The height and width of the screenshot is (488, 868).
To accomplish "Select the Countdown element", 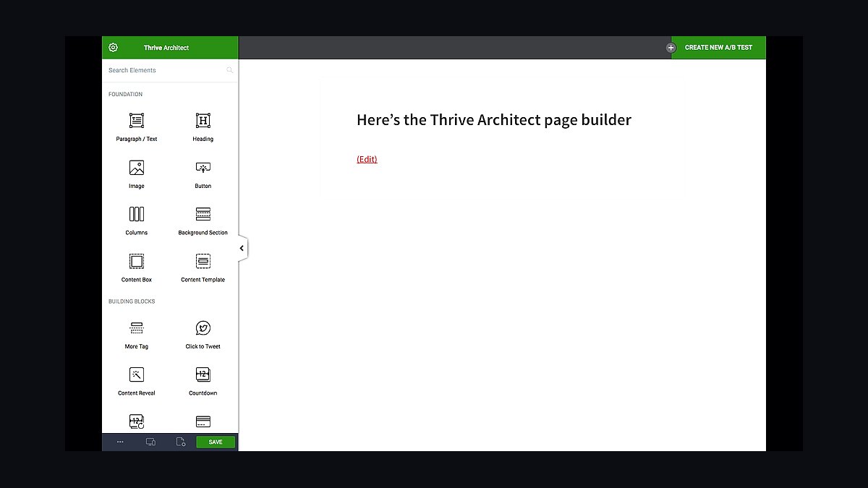I will [x=203, y=382].
